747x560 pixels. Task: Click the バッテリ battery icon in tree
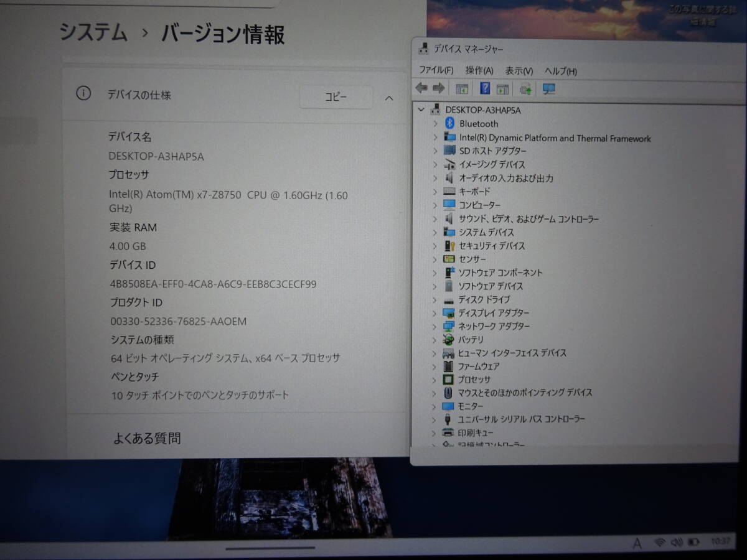tap(449, 340)
